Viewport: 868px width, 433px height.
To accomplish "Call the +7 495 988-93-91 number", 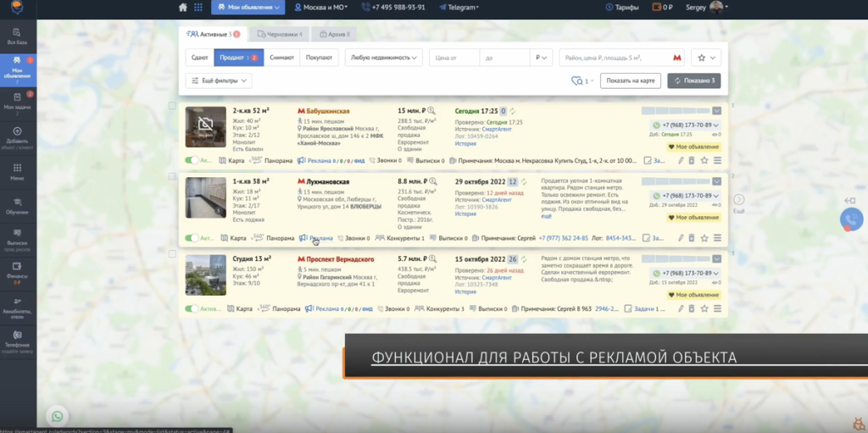I will 393,7.
